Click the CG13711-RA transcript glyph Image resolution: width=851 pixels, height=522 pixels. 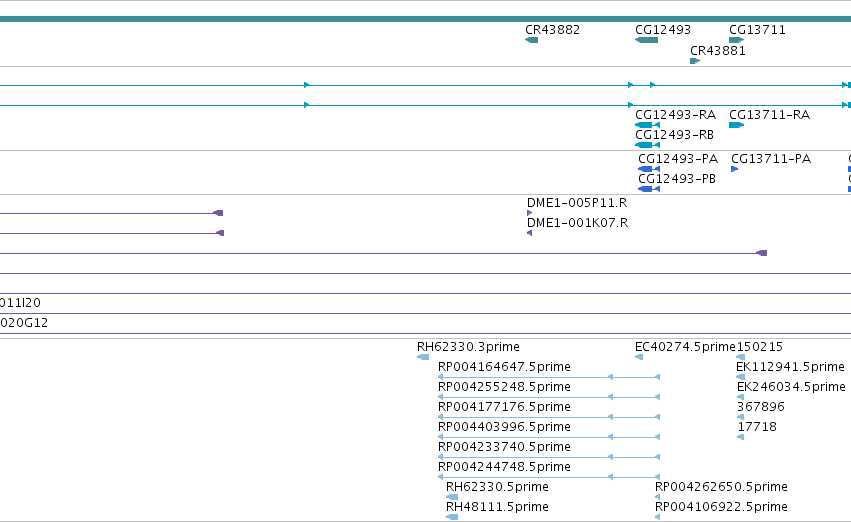[736, 125]
